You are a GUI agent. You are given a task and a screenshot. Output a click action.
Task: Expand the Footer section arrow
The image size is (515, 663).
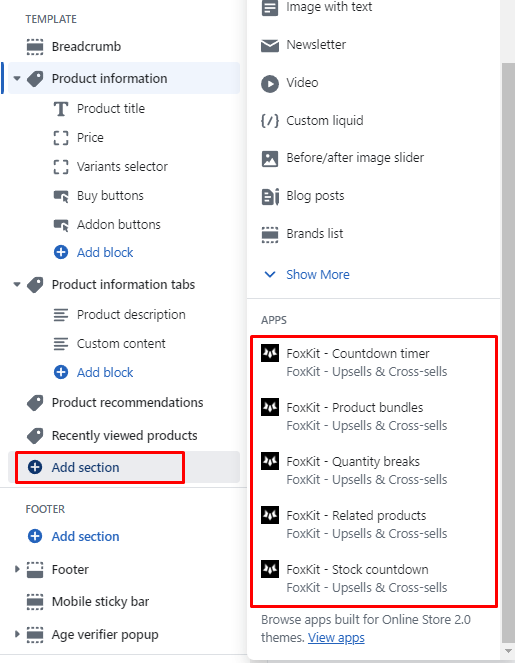tap(17, 569)
